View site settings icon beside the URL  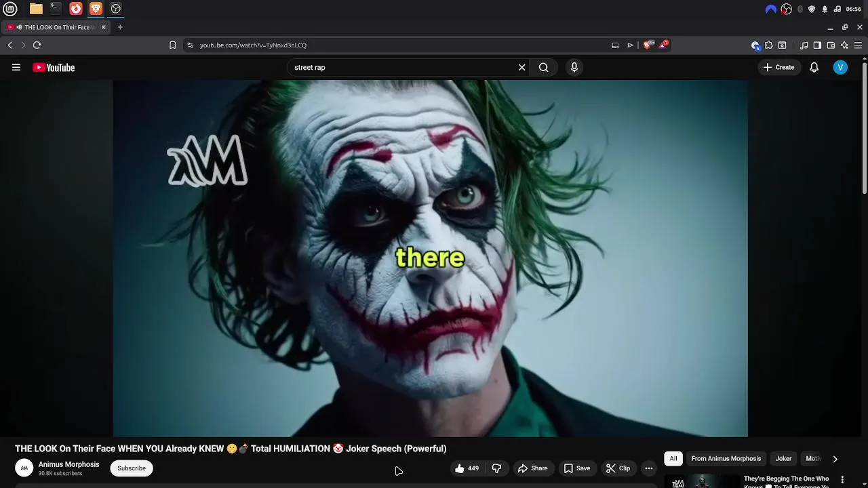tap(190, 45)
